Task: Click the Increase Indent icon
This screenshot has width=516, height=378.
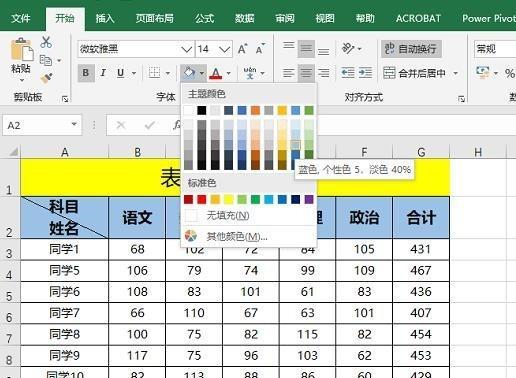Action: [365, 73]
